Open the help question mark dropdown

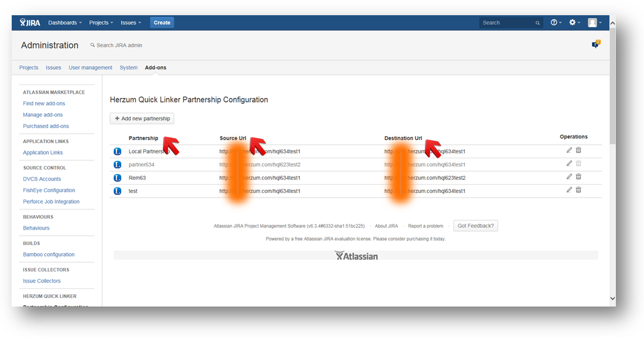[x=556, y=23]
